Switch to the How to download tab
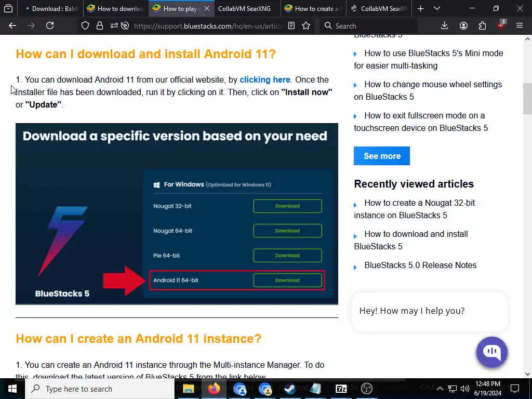The height and width of the screenshot is (399, 532). pos(116,8)
